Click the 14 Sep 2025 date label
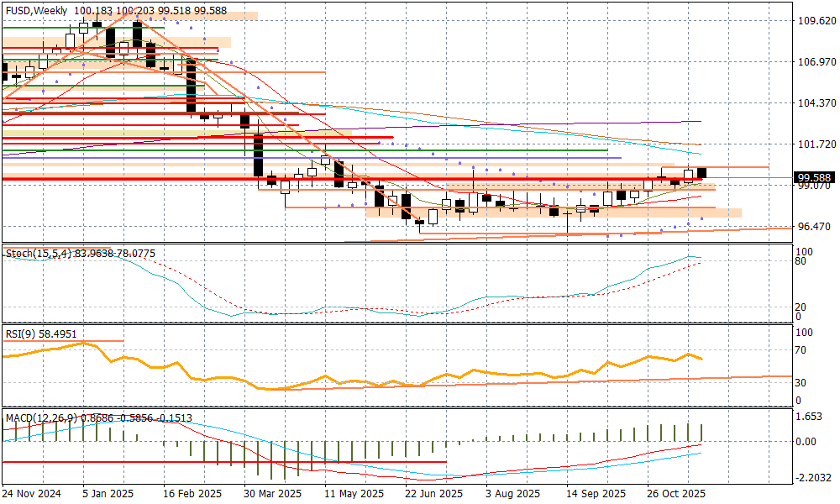This screenshot has height=504, width=840. click(x=596, y=493)
